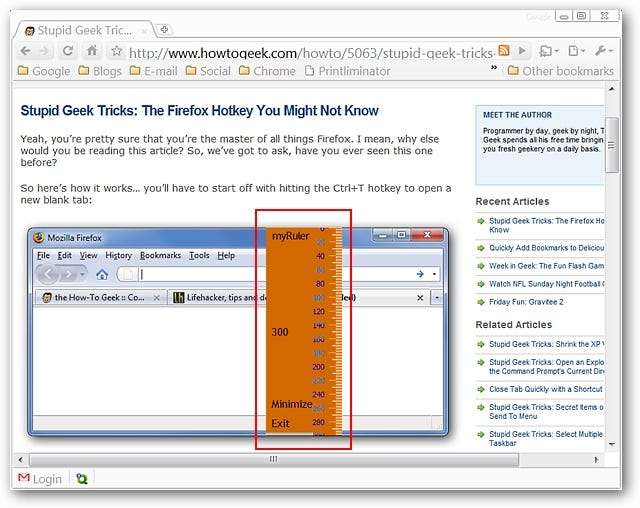
Task: Click the Firefox location bar field
Action: click(x=278, y=274)
